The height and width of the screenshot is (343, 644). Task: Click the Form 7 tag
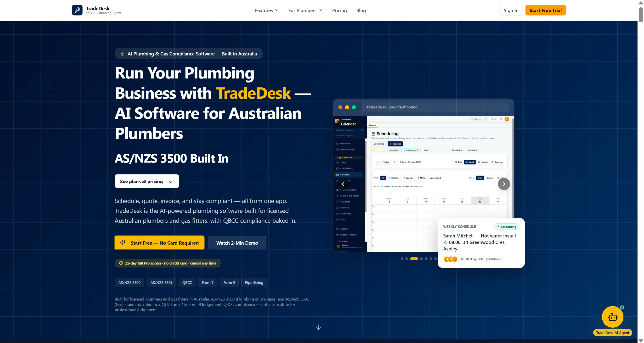[208, 282]
